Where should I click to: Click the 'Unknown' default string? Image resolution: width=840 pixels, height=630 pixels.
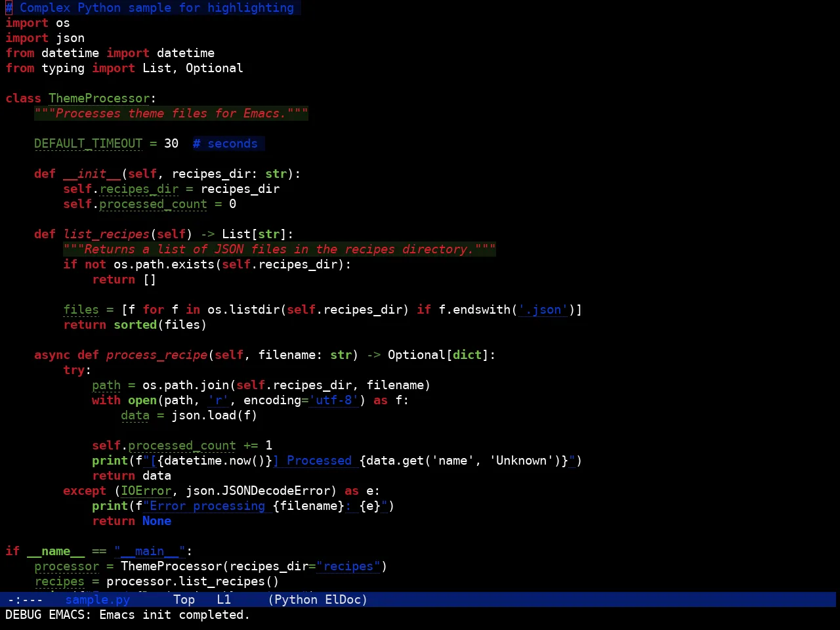[x=521, y=461]
